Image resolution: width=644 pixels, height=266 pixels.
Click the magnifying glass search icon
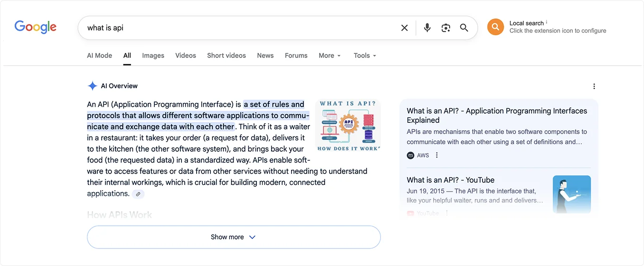coord(464,28)
